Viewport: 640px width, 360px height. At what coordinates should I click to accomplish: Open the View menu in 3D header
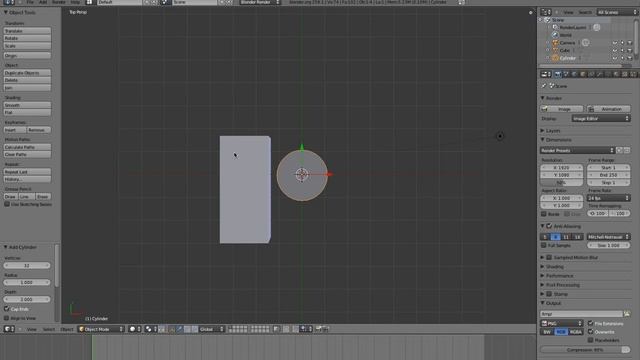pos(31,329)
